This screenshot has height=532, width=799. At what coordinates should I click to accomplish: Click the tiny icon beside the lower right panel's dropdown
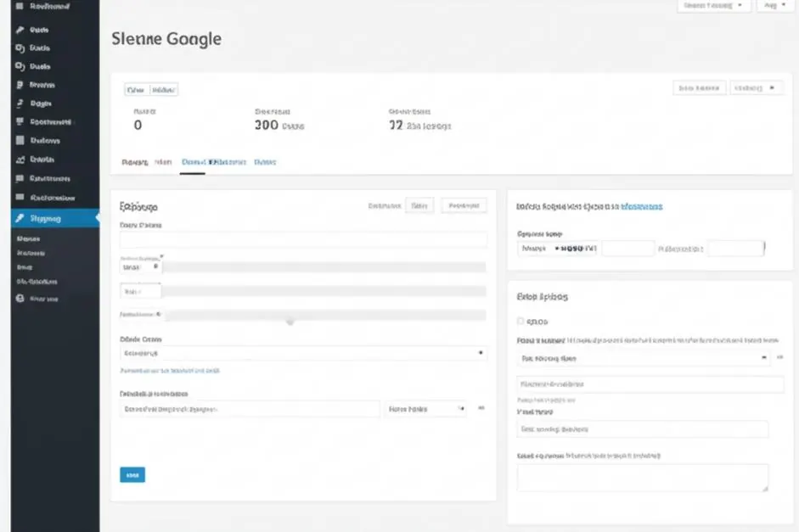pos(779,358)
